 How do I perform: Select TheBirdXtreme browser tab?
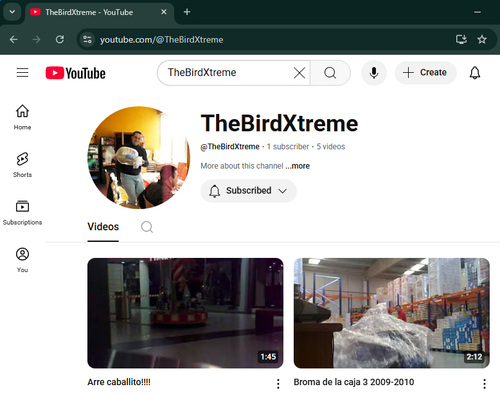[98, 12]
